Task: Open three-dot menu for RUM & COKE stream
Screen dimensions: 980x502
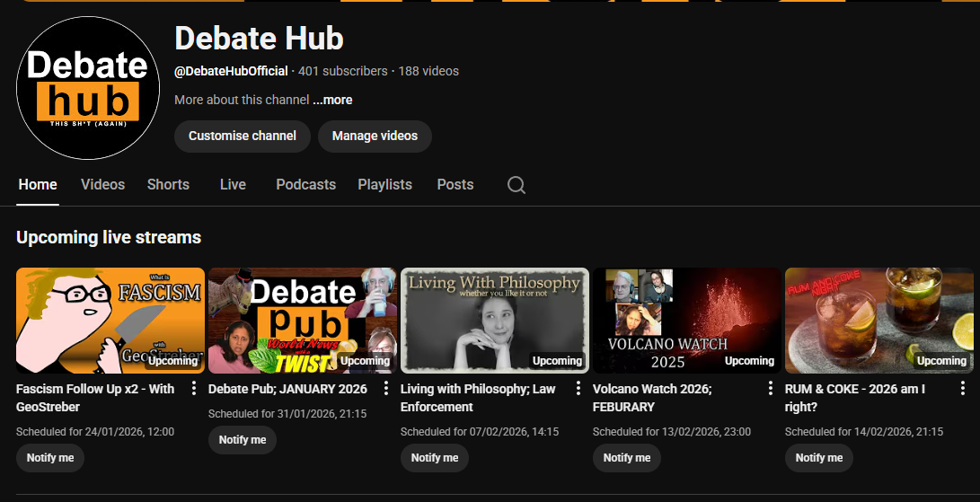Action: pyautogui.click(x=963, y=389)
